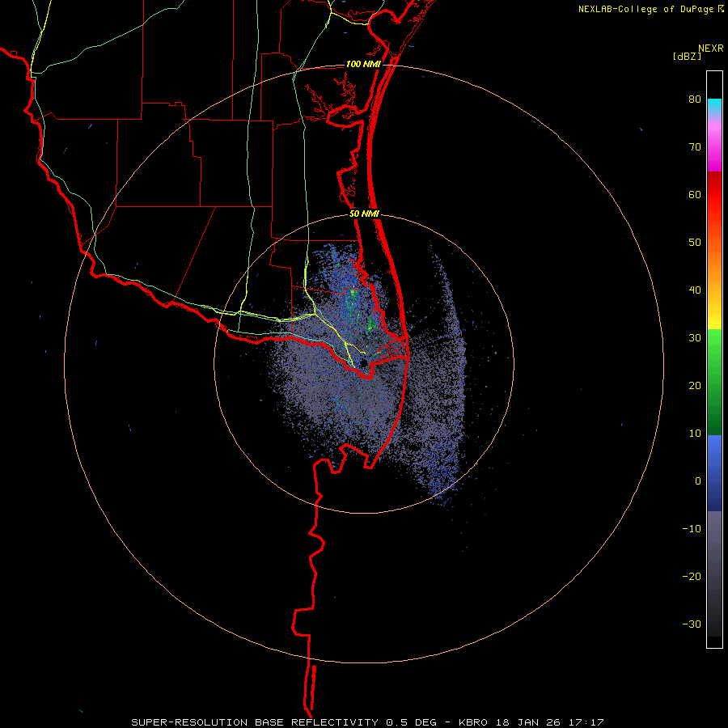Click the 40 value on the dBZ scale
The height and width of the screenshot is (728, 728).
coord(695,290)
